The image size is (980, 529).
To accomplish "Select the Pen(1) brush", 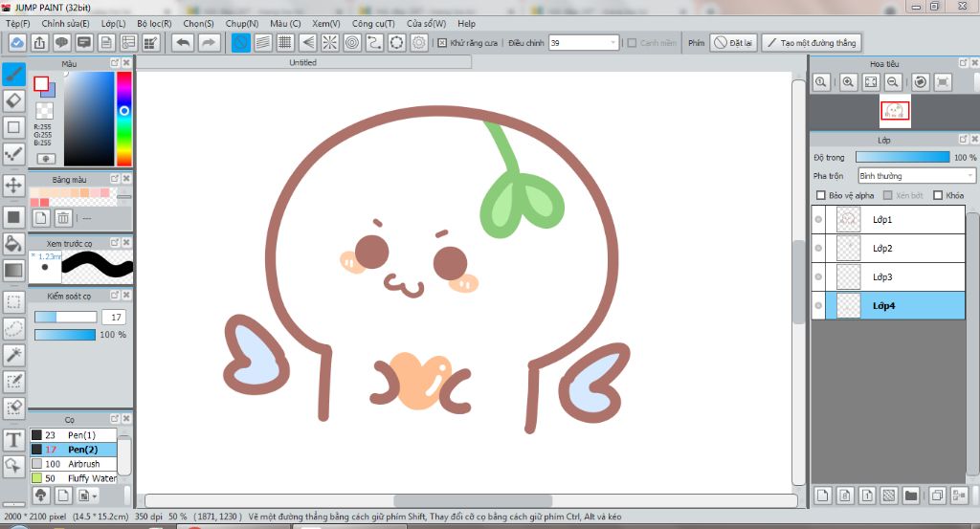I will 73,434.
